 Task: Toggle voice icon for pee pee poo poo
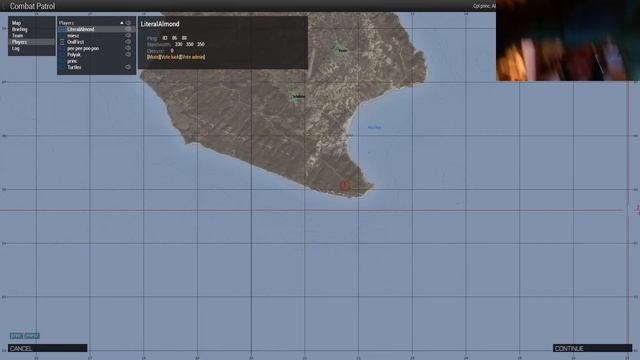pos(128,48)
